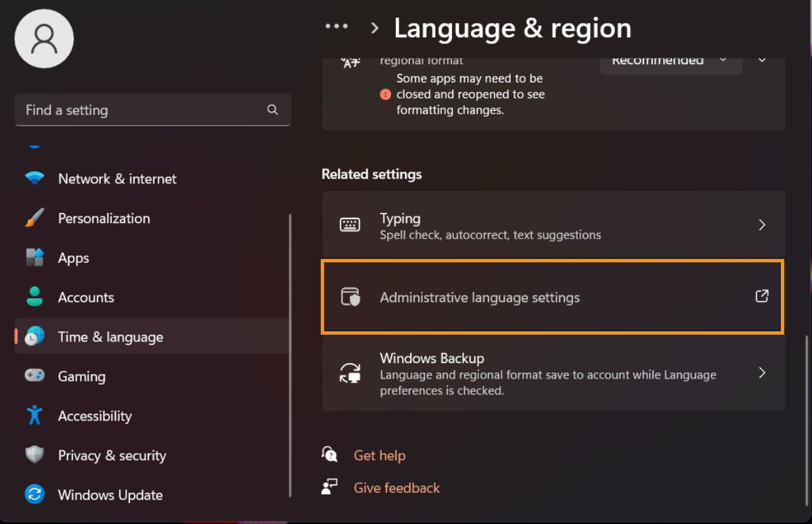Click the Personalization paintbrush icon

point(34,218)
